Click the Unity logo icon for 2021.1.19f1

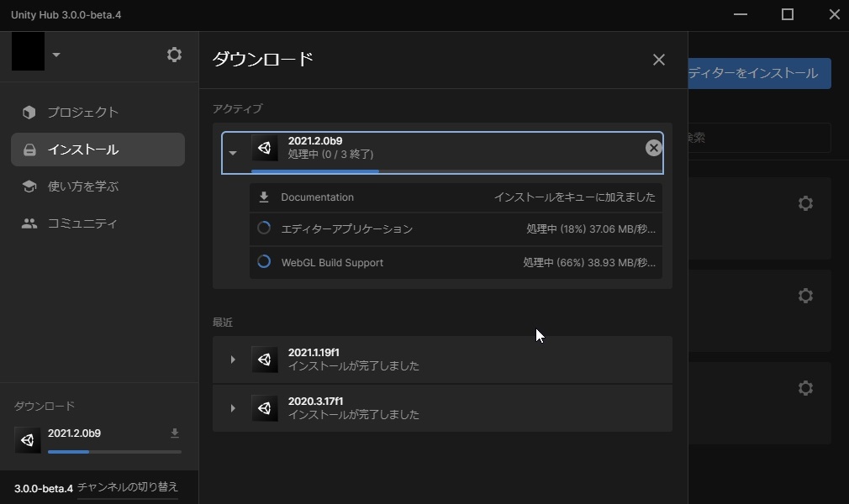(x=265, y=360)
